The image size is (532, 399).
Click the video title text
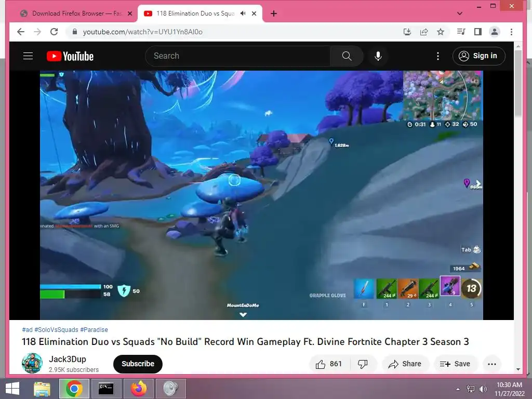click(245, 342)
